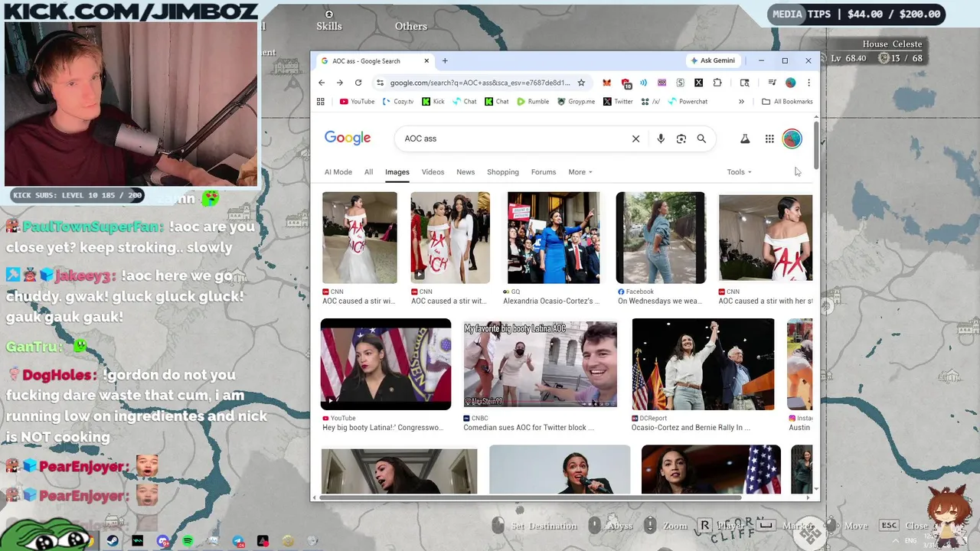Click the Ask Gemini button
The width and height of the screenshot is (980, 551).
pyautogui.click(x=713, y=60)
